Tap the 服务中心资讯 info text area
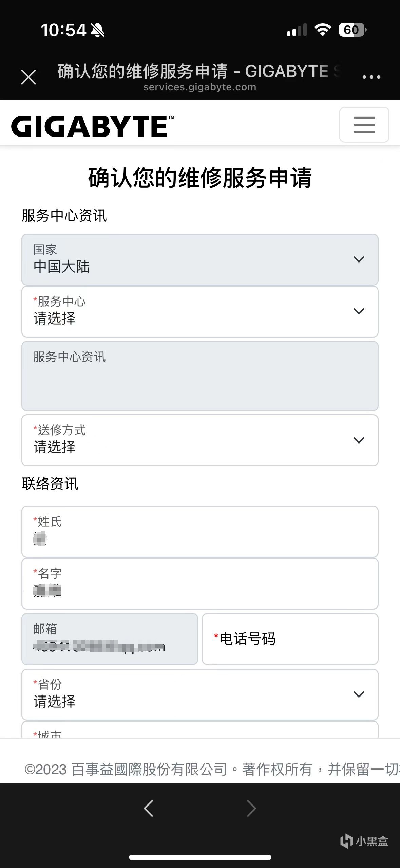The width and height of the screenshot is (400, 868). (200, 376)
